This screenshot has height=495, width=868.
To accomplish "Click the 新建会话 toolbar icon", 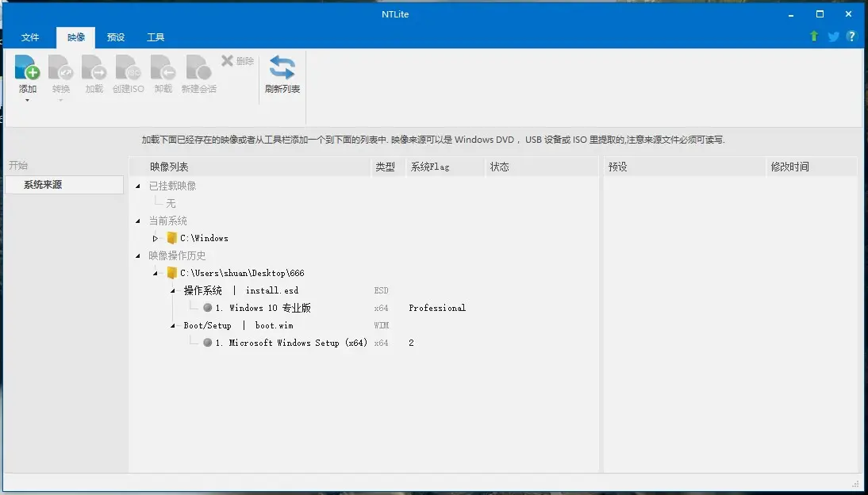I will (x=198, y=67).
